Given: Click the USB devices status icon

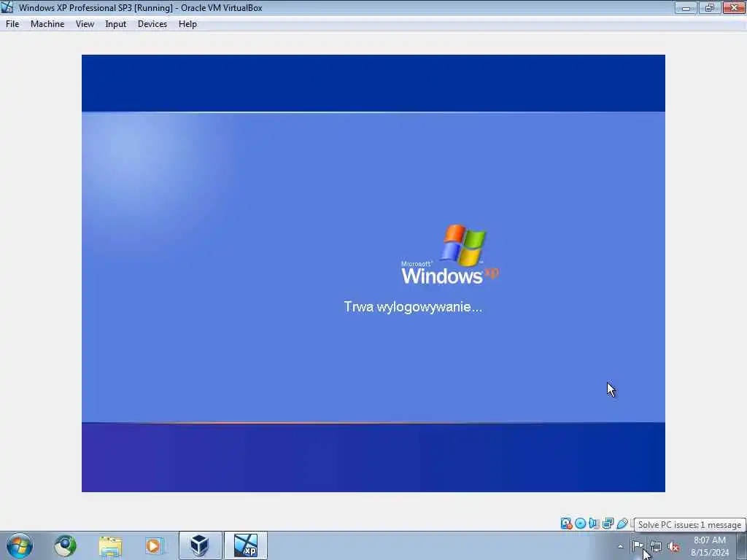Looking at the screenshot, I should (622, 524).
